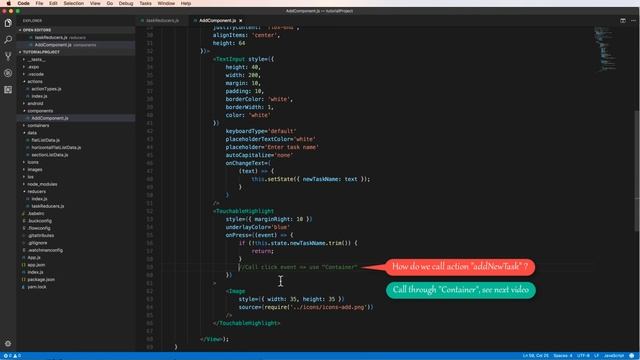Viewport: 640px width, 360px height.
Task: Collapse the TUTORIALPROJECT section
Action: coord(76,52)
